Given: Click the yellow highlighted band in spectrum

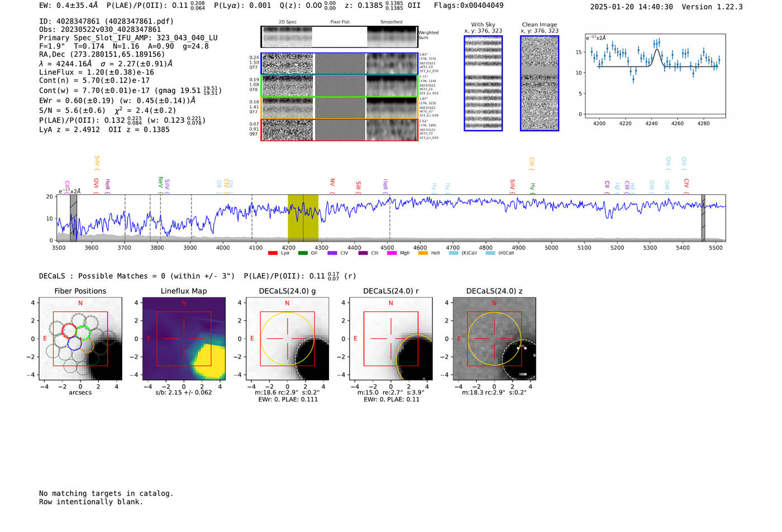Looking at the screenshot, I should point(303,218).
